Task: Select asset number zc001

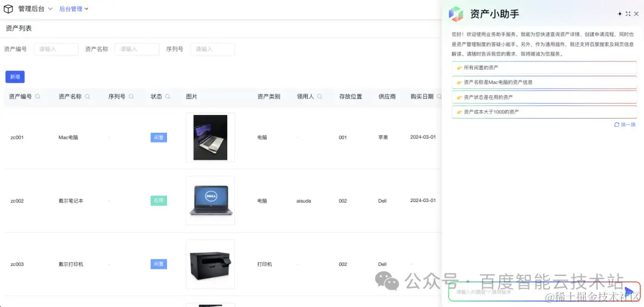Action: (x=17, y=138)
